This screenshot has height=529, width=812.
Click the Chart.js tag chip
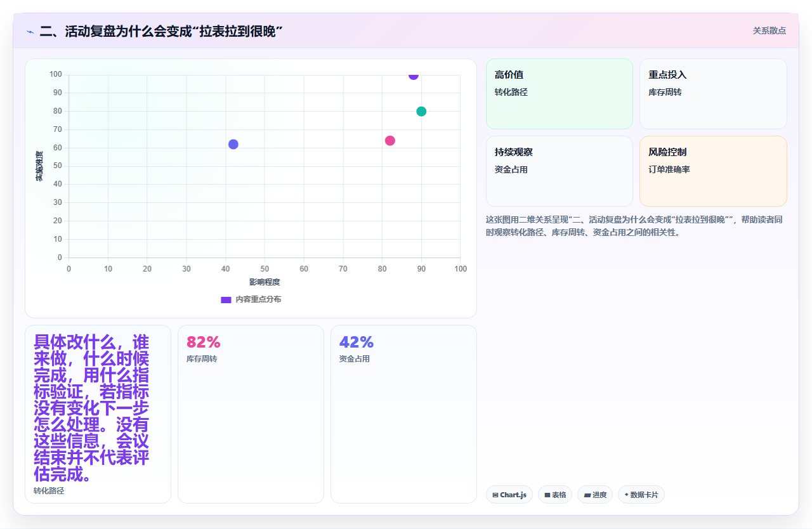click(509, 495)
